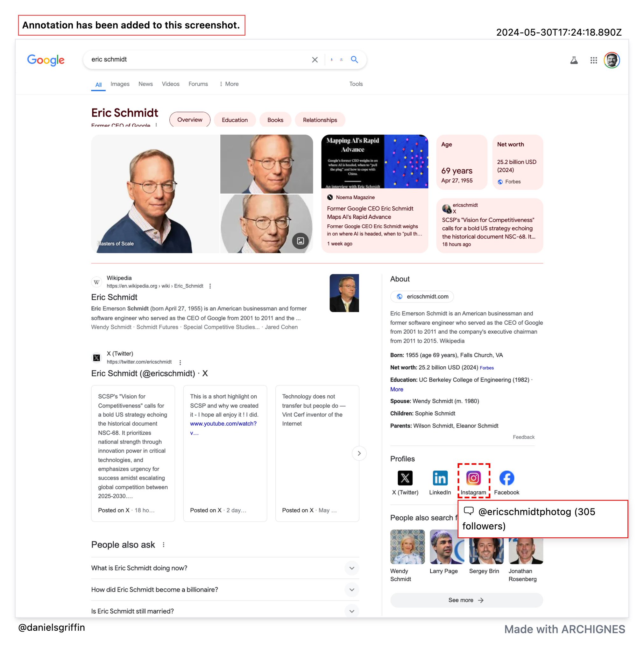The image size is (644, 652).
Task: Open the Noema Magazine article card
Action: (375, 194)
